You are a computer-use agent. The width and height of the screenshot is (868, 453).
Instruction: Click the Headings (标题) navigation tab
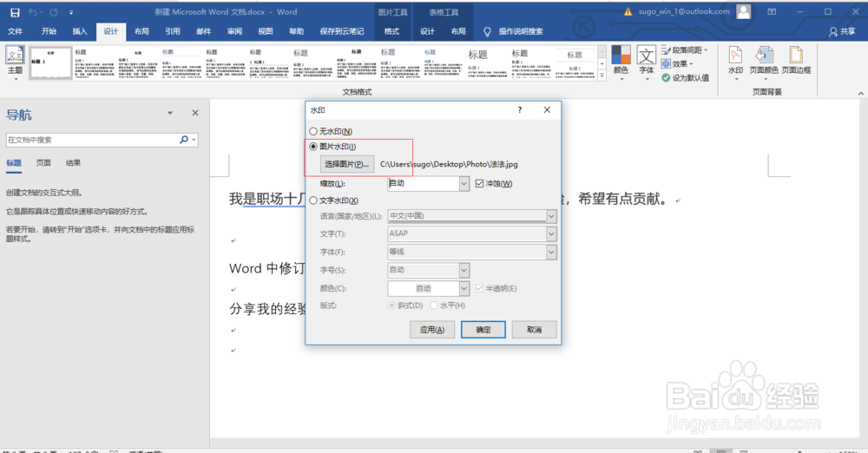click(14, 163)
